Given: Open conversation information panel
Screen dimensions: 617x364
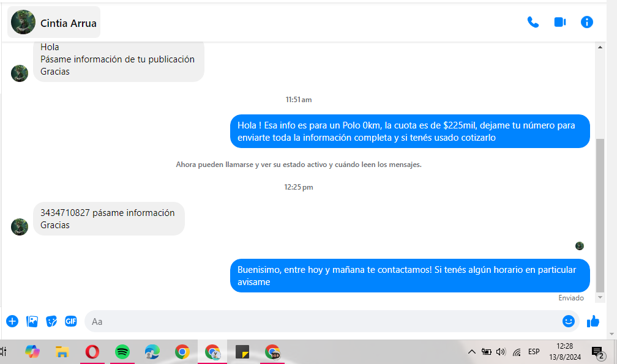Looking at the screenshot, I should tap(586, 22).
